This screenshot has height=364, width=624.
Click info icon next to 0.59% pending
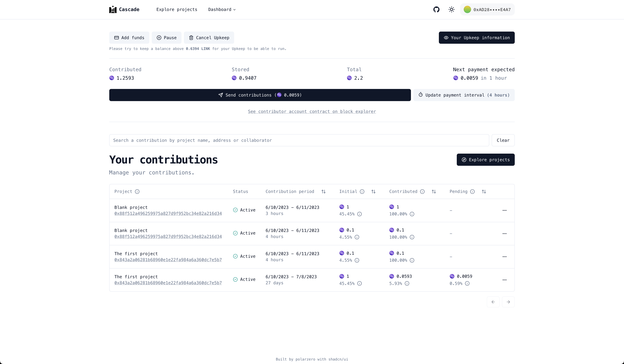(467, 284)
